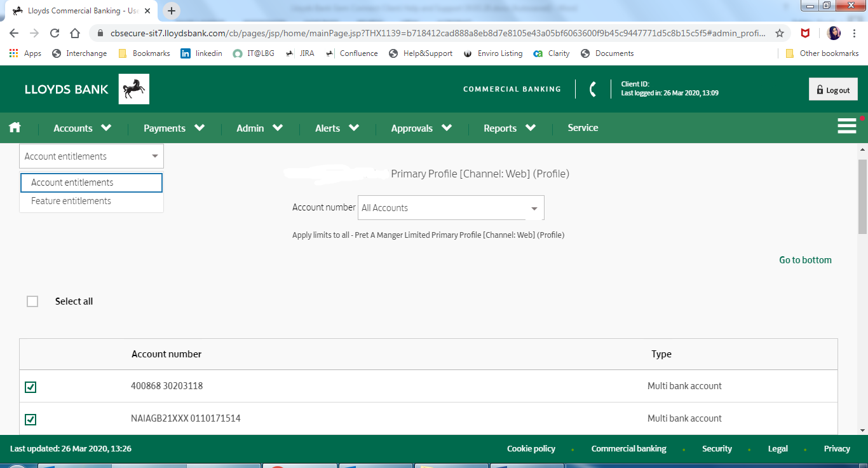
Task: Open the Service menu item
Action: click(x=583, y=128)
